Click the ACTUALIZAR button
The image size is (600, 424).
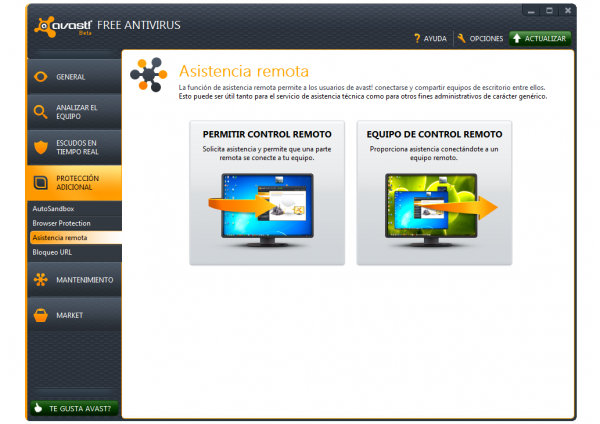click(540, 38)
